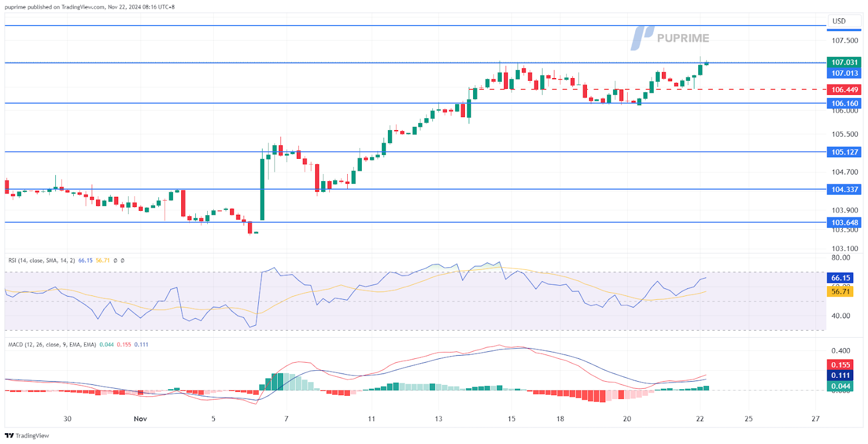Screen dimensions: 868x444
Task: Click the TradingView logo at bottom left
Action: click(27, 435)
